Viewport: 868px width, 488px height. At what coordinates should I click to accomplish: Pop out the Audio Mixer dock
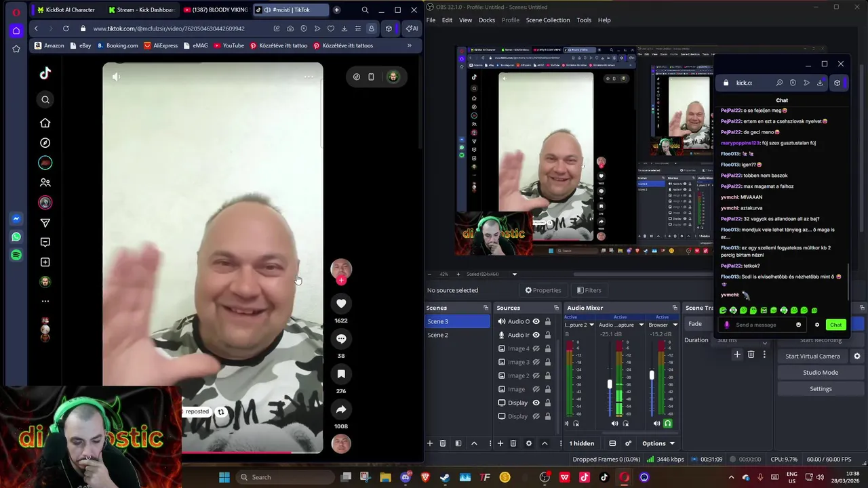674,308
